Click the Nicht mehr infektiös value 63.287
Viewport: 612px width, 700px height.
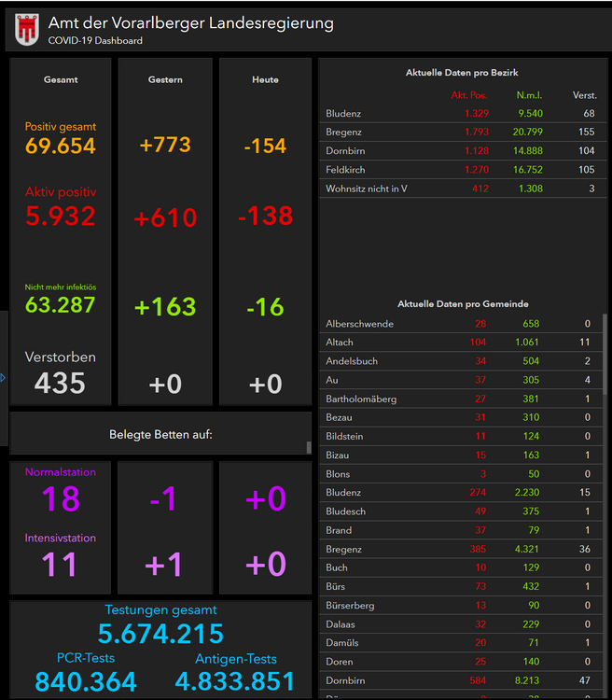[x=61, y=305]
